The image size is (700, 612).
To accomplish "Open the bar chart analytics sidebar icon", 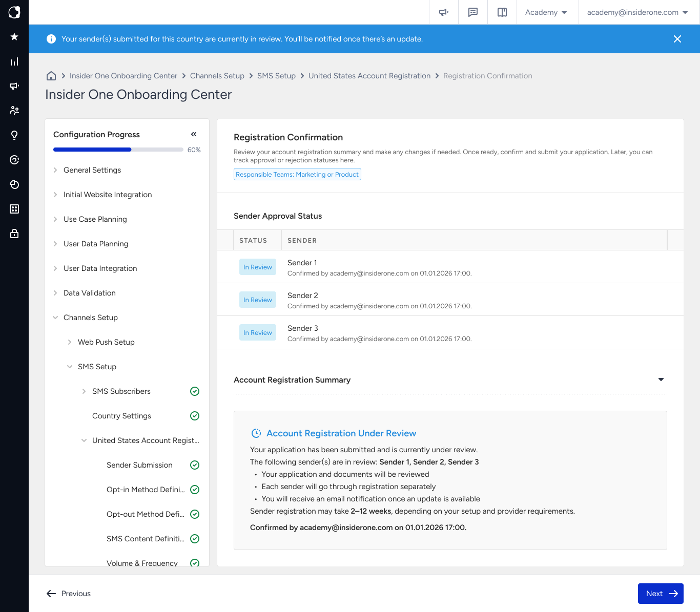I will (x=14, y=61).
